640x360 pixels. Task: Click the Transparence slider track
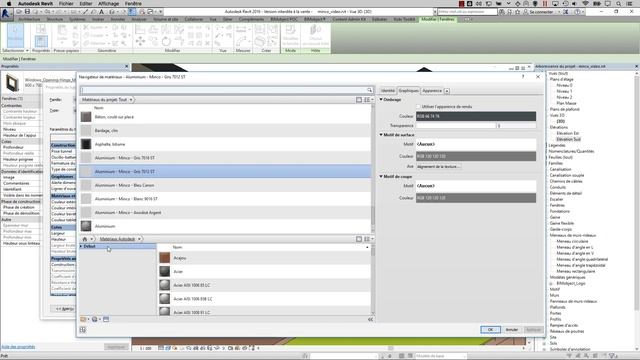(x=456, y=126)
